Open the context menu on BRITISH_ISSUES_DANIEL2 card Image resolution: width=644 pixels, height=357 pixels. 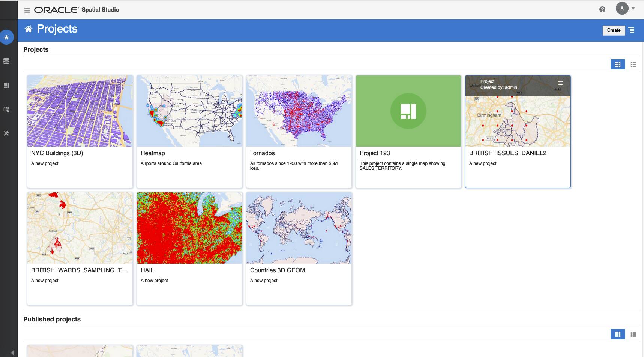tap(560, 82)
